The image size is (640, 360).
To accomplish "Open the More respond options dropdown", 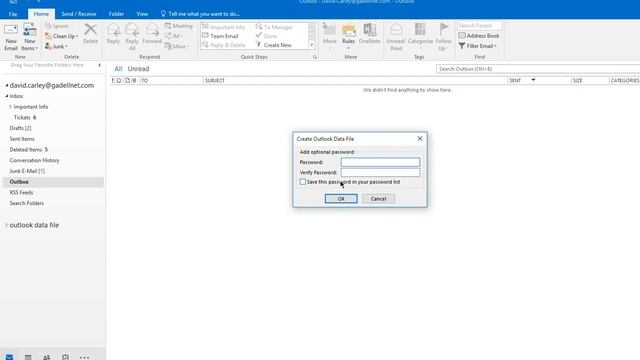I will (x=177, y=46).
